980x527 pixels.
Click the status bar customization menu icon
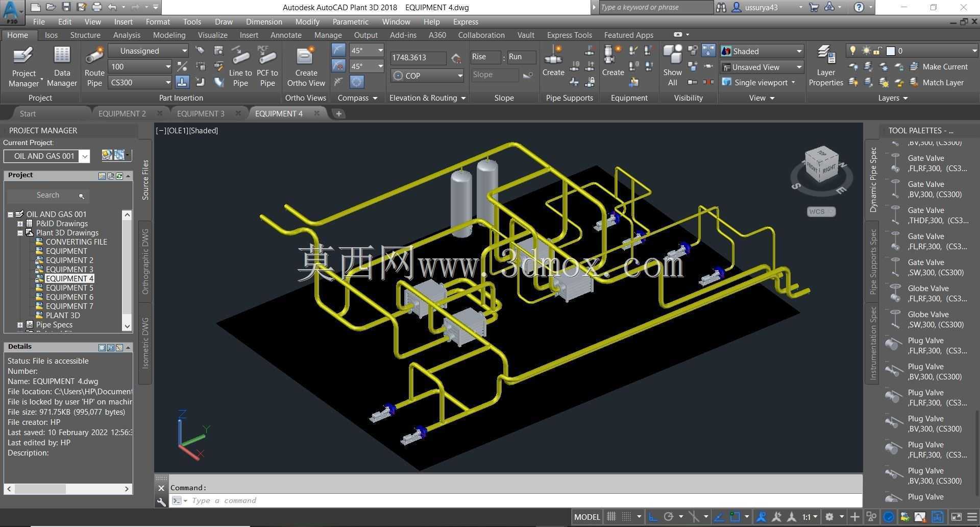972,517
